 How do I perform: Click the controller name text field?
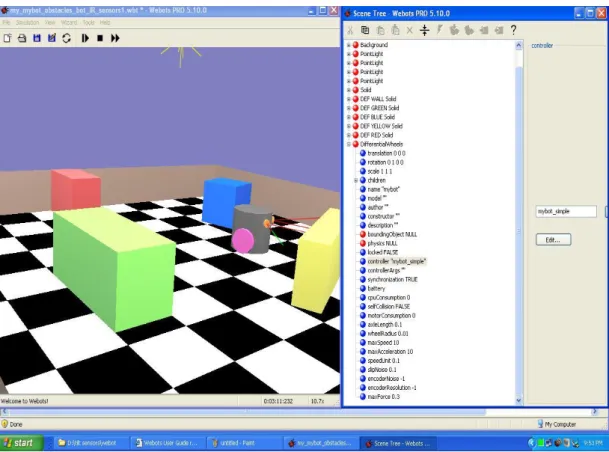click(x=566, y=211)
